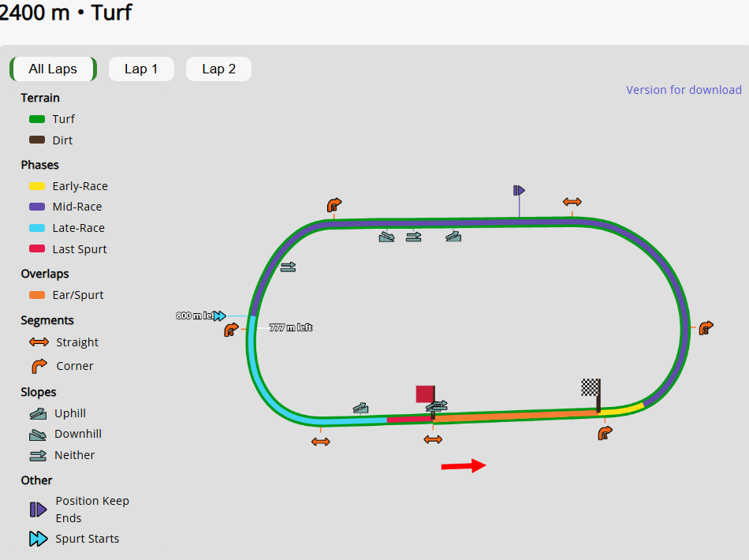Screen dimensions: 749x560
Task: Click the 'Position Keep Ends' legend label
Action: pyautogui.click(x=92, y=510)
